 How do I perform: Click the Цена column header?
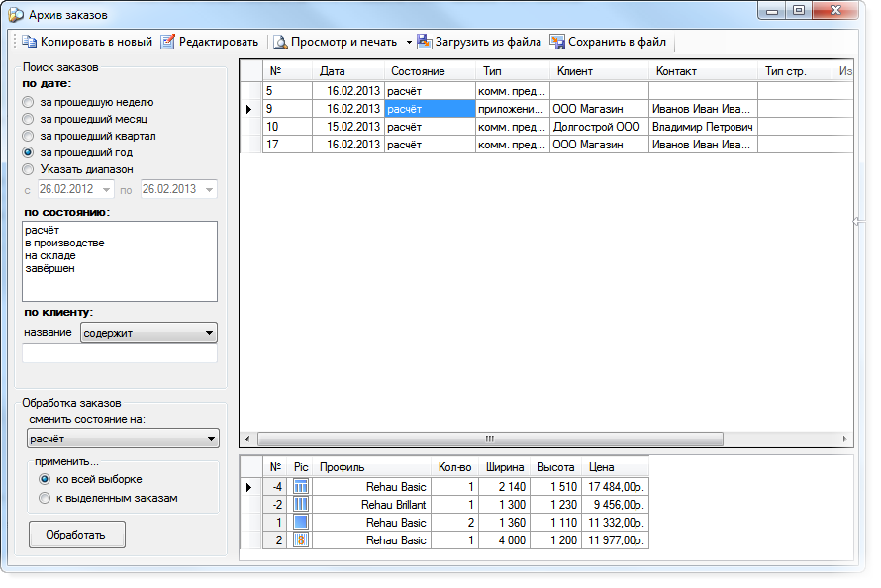tap(615, 467)
